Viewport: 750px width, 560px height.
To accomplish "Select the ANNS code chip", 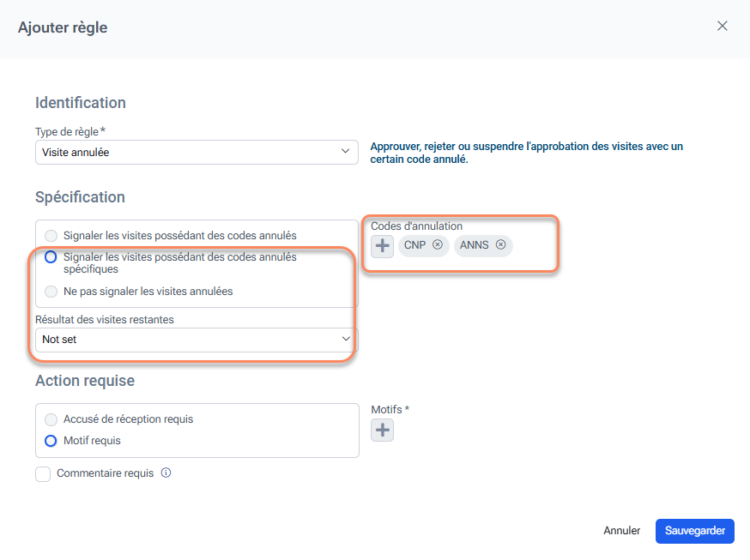I will point(474,245).
